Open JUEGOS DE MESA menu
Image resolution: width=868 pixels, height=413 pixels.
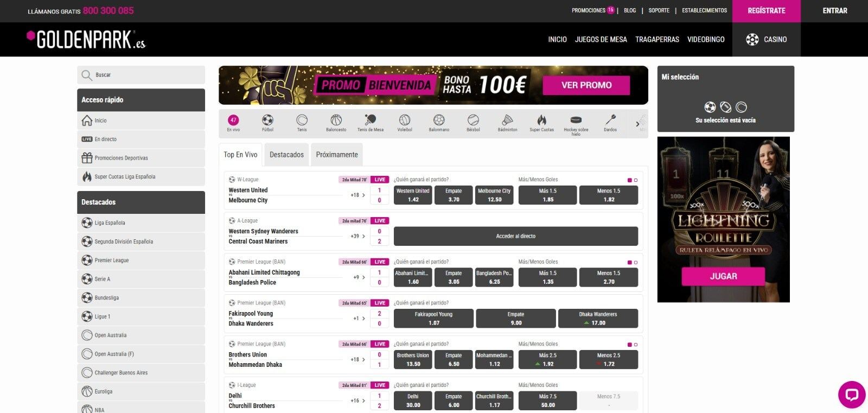[601, 39]
